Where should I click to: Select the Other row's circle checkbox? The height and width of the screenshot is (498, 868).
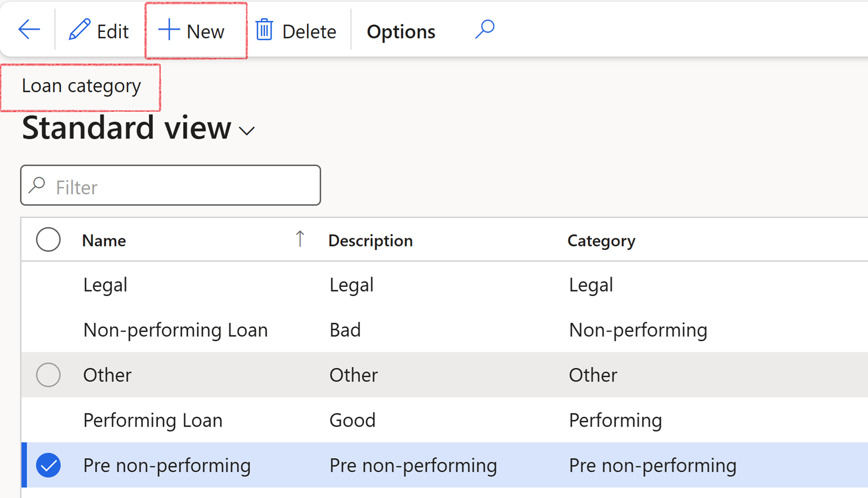(x=48, y=375)
